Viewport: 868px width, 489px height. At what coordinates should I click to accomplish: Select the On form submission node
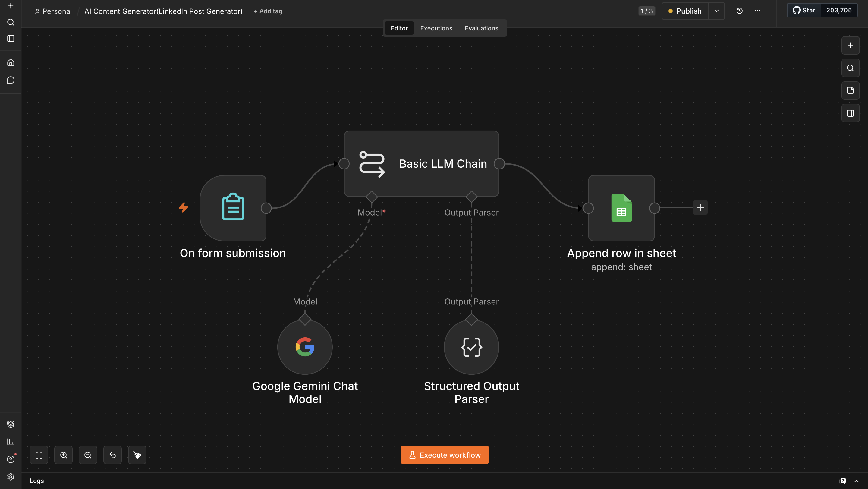click(x=233, y=208)
